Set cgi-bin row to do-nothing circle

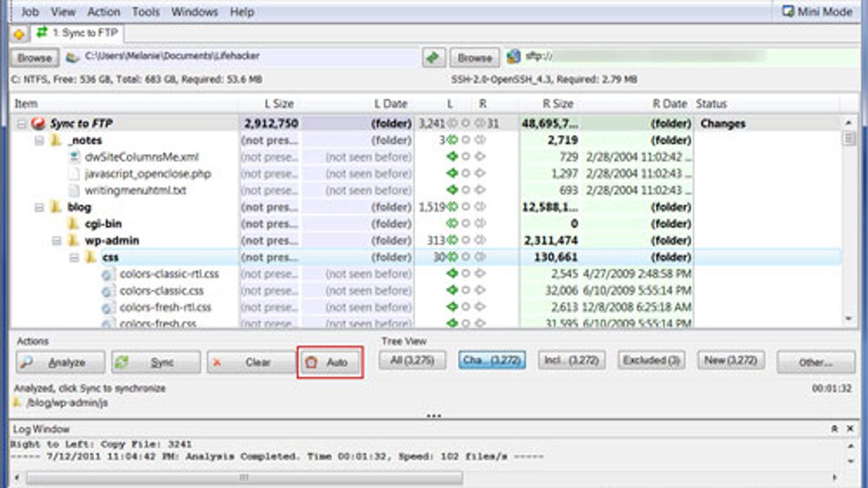[467, 223]
